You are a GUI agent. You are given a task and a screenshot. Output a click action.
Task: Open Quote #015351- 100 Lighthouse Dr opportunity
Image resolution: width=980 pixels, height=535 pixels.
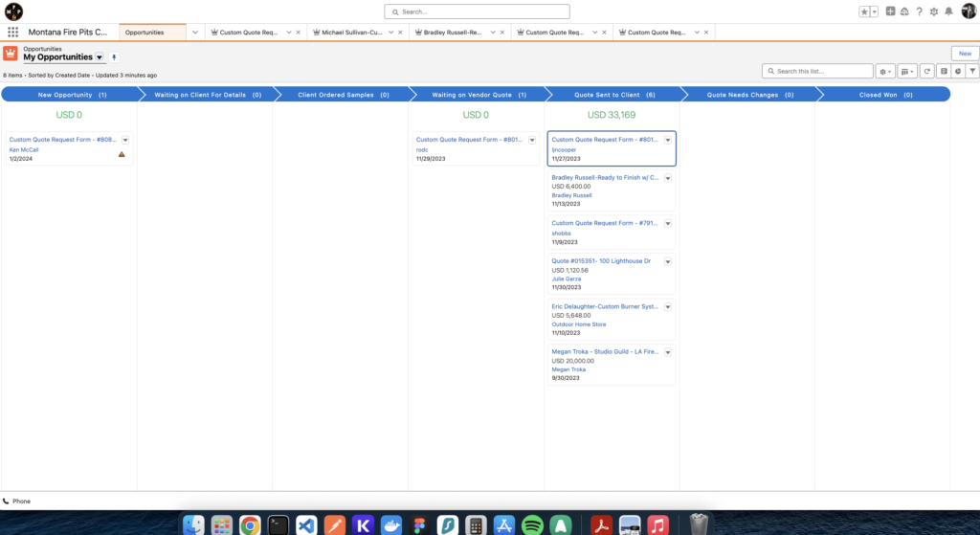point(601,261)
